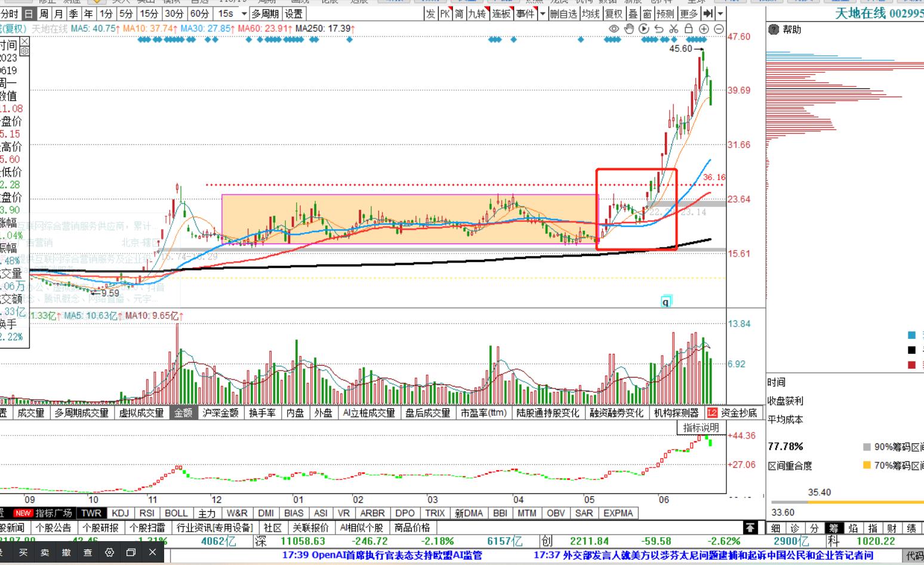
Task: Click the replay play-circle icon
Action: [x=644, y=29]
